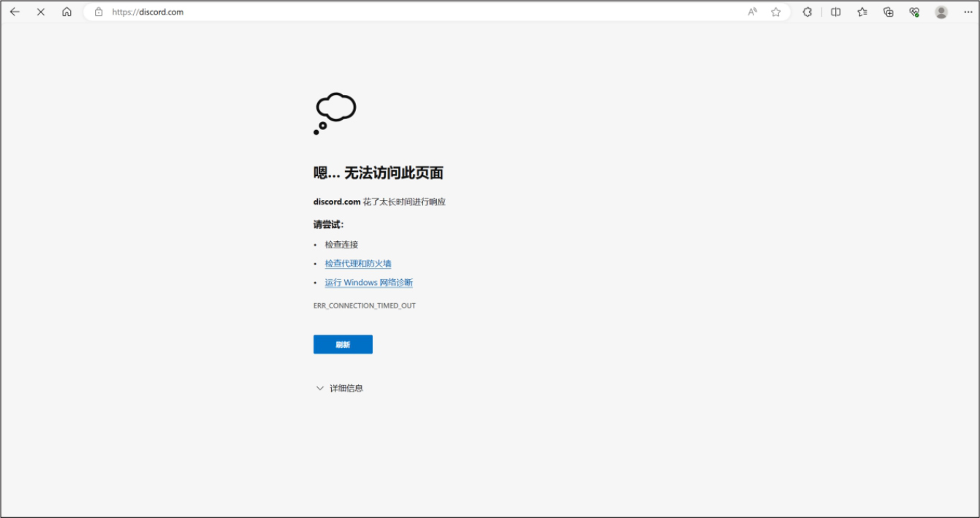Open the user profile avatar
The width and height of the screenshot is (980, 518).
[941, 12]
